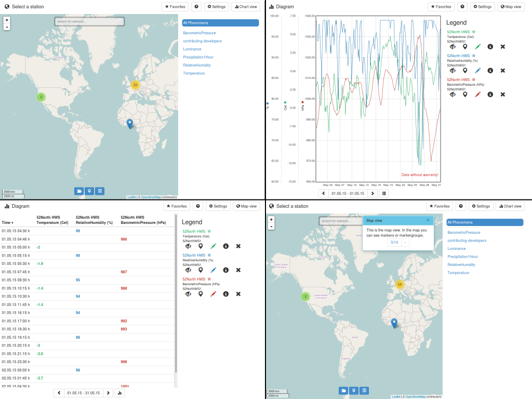Zoom in on the upper map
The width and height of the screenshot is (532, 399).
click(x=7, y=20)
